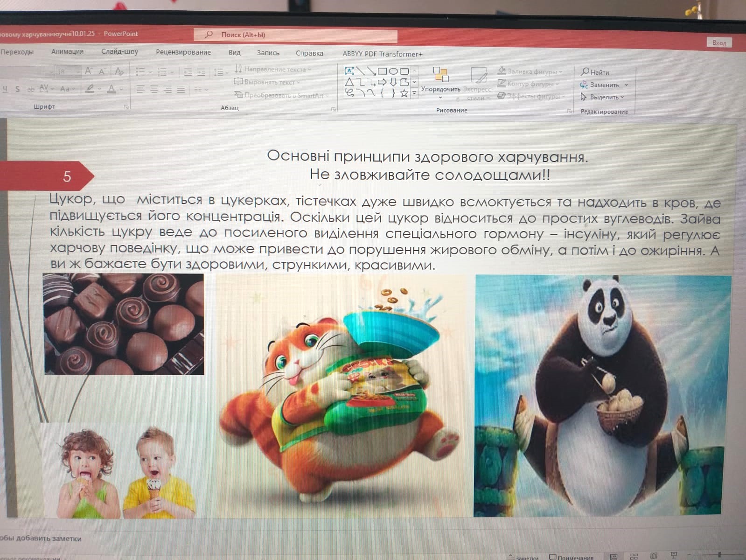746x560 pixels.
Task: Select the right arrow block shape
Action: pos(382,82)
